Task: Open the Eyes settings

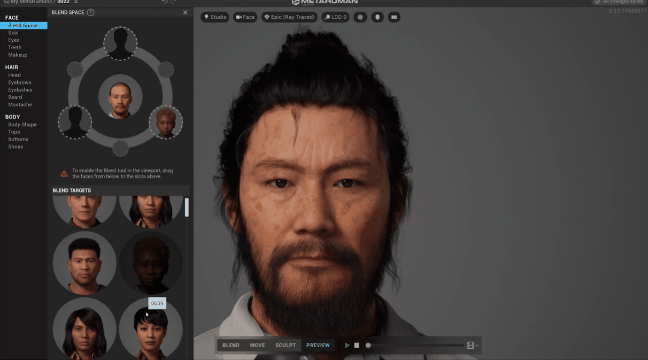Action: 14,40
